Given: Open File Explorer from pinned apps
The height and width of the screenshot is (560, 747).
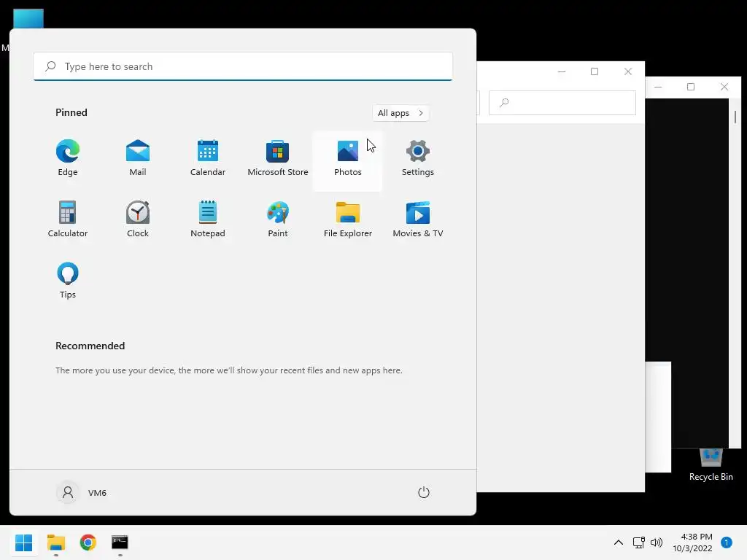Looking at the screenshot, I should [348, 219].
